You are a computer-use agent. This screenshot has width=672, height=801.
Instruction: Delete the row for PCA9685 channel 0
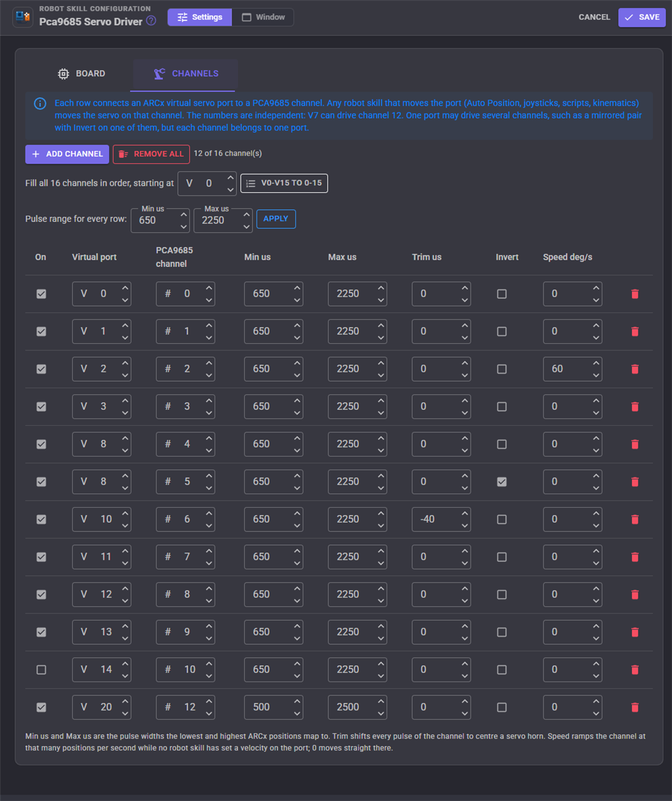click(635, 294)
